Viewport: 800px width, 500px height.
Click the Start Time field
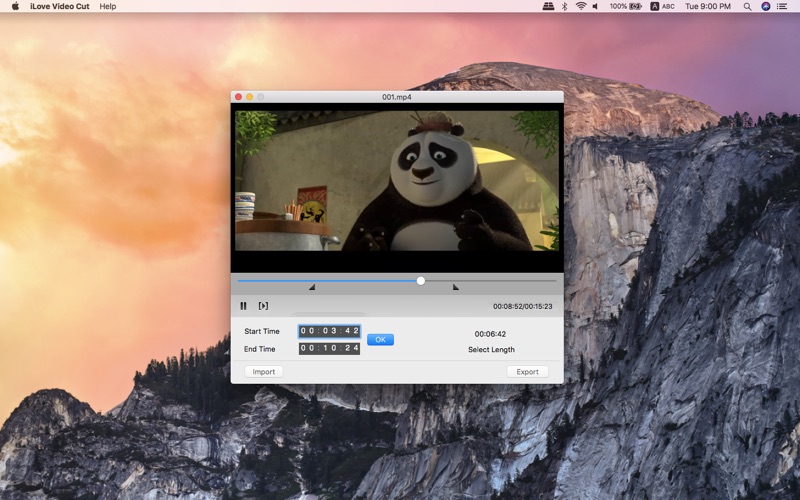pyautogui.click(x=329, y=331)
